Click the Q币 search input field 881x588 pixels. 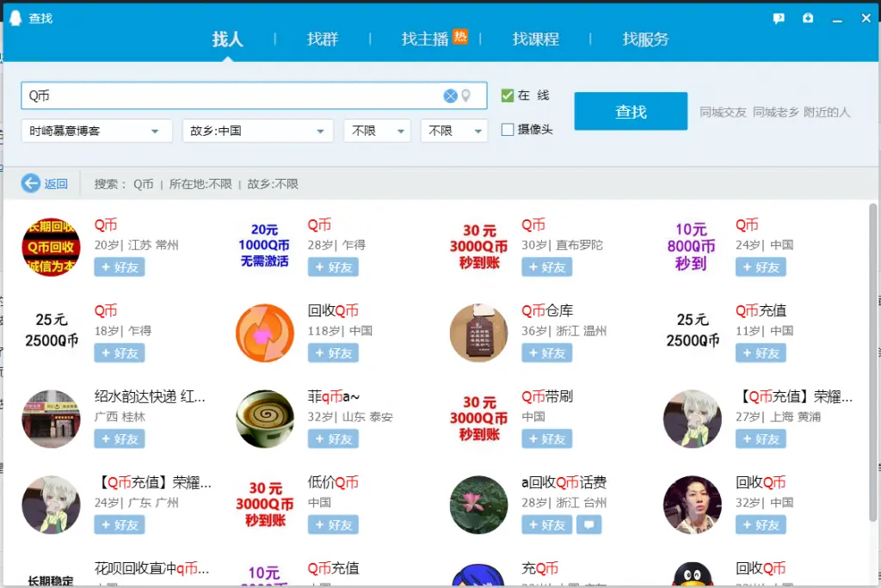[254, 96]
